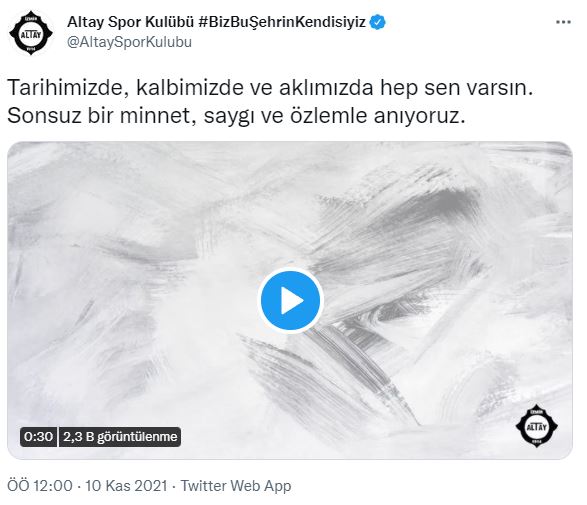Open the three-dot more options menu
Screen dimensions: 587x505
tap(563, 22)
